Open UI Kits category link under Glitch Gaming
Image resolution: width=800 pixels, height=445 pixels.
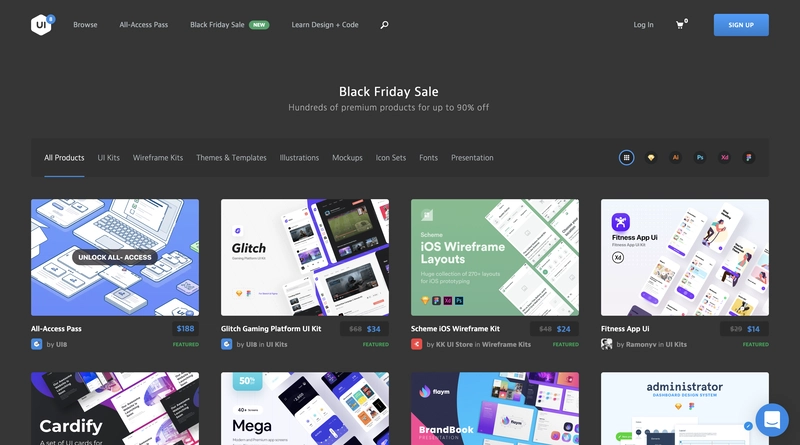click(x=277, y=344)
